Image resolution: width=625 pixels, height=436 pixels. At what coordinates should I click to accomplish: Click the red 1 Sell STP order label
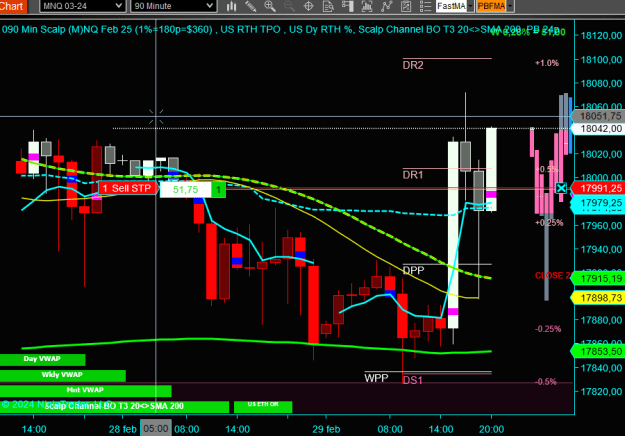pyautogui.click(x=128, y=188)
